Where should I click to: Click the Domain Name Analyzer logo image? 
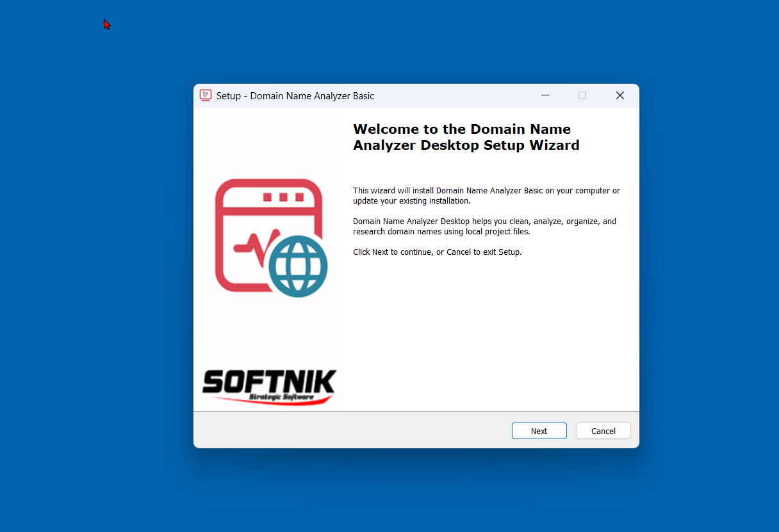click(271, 238)
